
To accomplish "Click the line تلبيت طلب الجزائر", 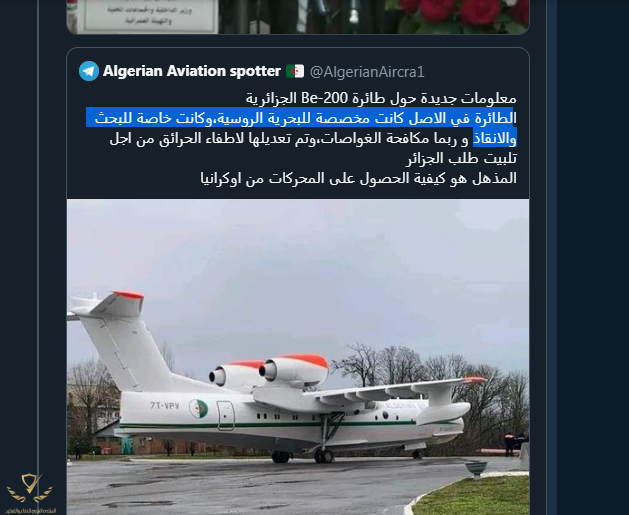I will [x=462, y=158].
